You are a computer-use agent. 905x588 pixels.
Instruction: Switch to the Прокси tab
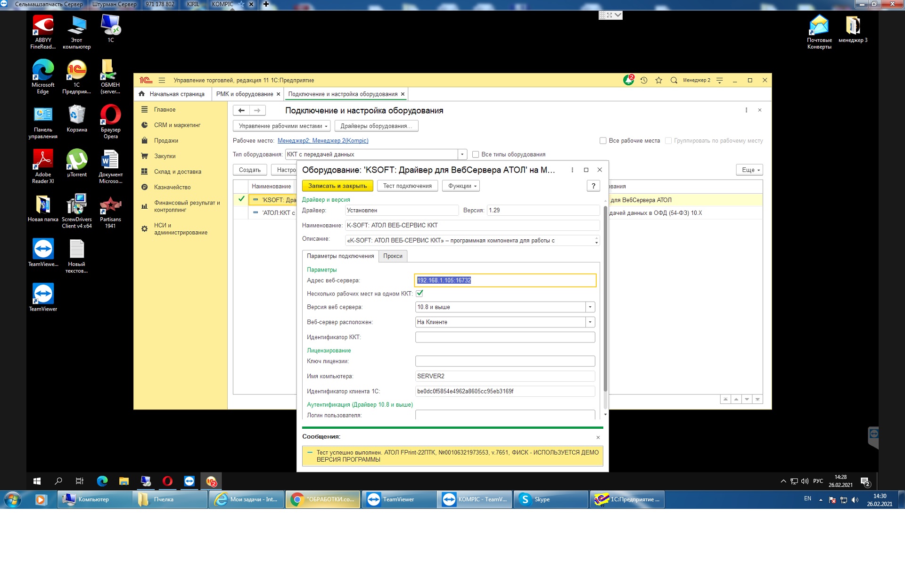[393, 256]
